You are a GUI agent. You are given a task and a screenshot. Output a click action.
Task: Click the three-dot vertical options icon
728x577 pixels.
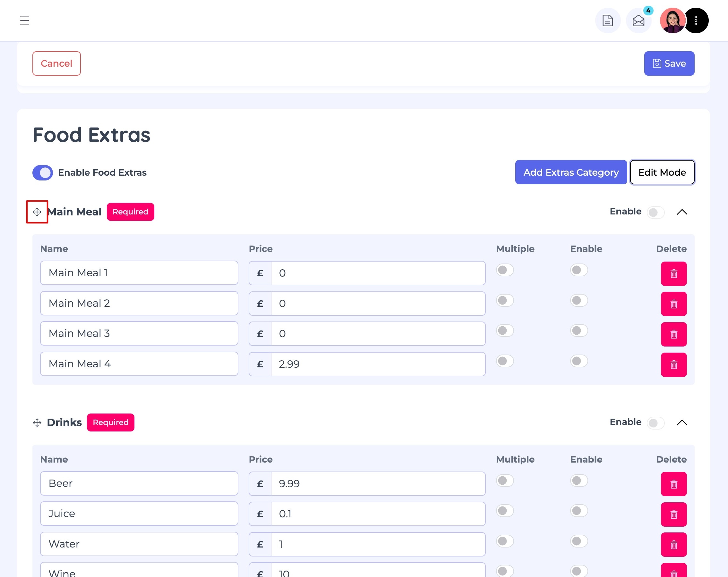696,21
